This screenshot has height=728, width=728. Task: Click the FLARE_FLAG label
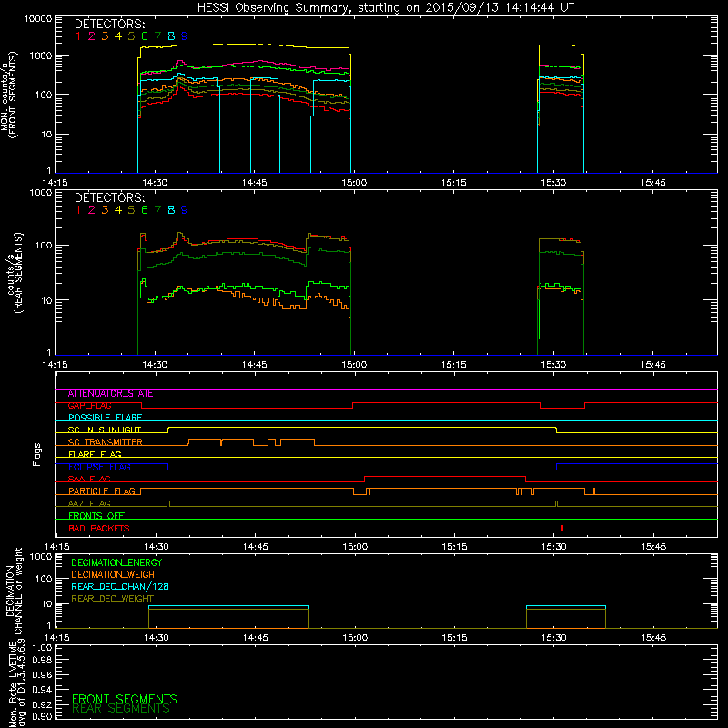[x=95, y=454]
